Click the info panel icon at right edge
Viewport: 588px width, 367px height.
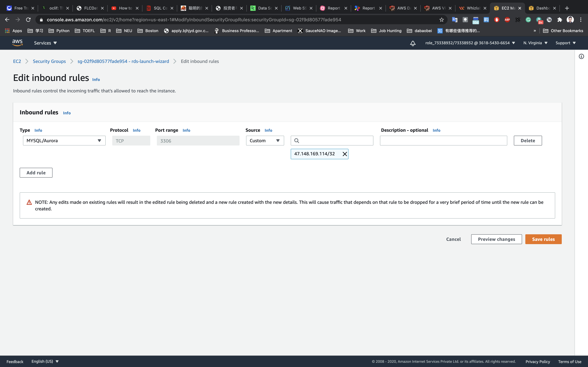581,57
